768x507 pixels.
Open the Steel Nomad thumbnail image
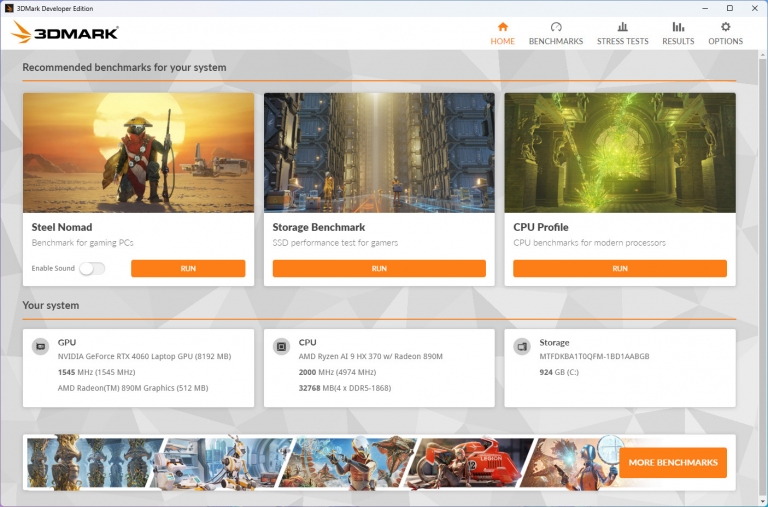pos(139,153)
